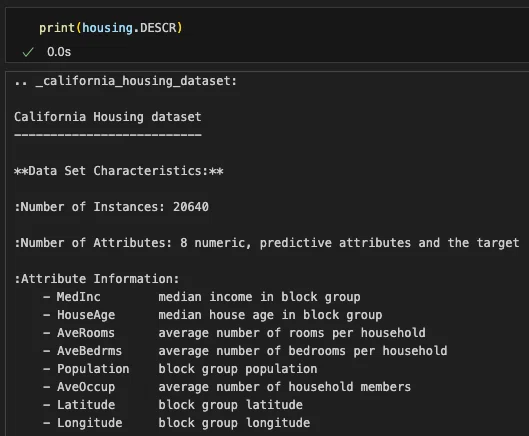Click 'block group population' description
Screen dimensions: 529x436
[238, 369]
